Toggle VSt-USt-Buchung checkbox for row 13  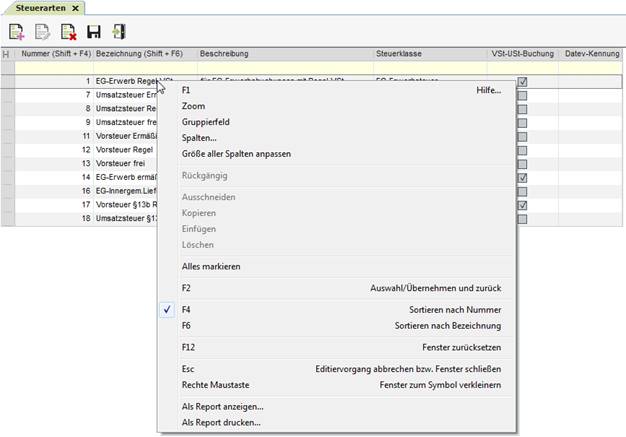[x=522, y=164]
